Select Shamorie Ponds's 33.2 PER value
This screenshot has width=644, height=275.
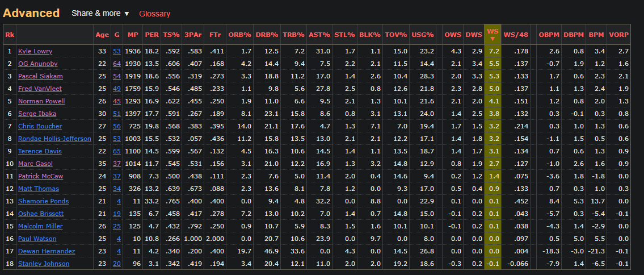tap(151, 201)
